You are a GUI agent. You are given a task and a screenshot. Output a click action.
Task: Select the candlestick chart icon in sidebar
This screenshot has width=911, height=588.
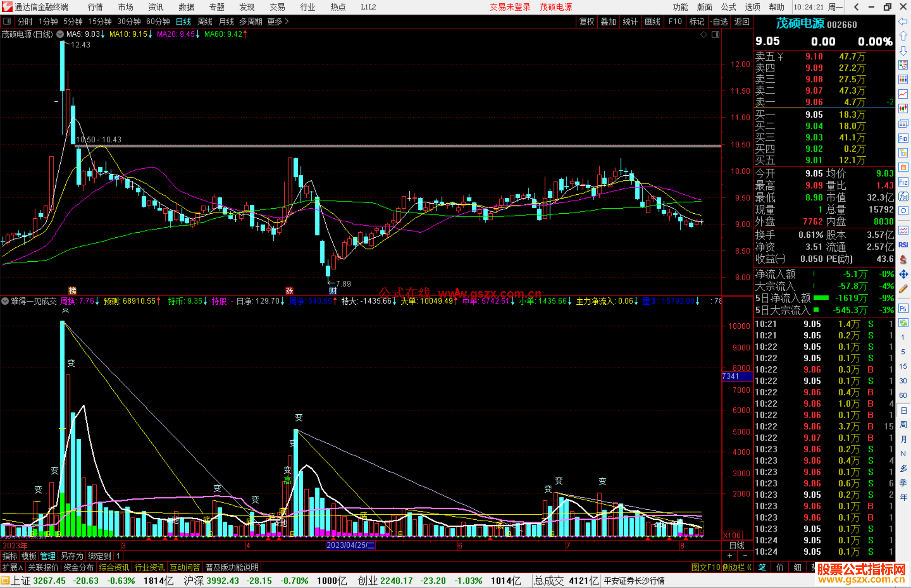point(903,109)
